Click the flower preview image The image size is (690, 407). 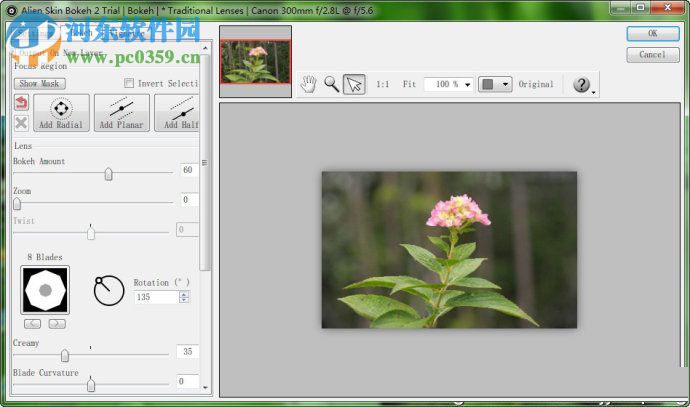(449, 250)
